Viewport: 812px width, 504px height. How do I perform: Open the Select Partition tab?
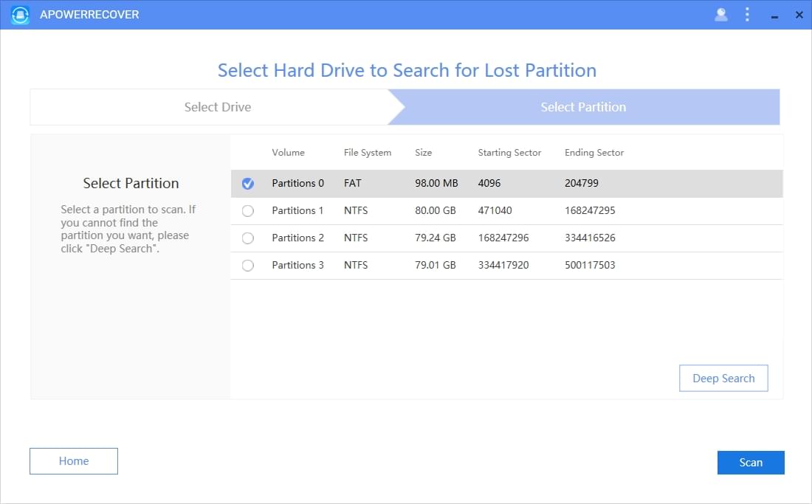(583, 107)
